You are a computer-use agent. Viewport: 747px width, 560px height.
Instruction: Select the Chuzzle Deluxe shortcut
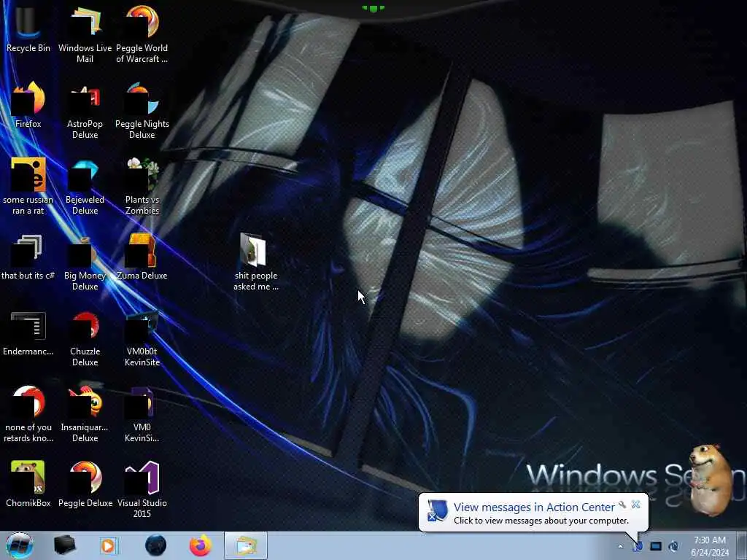click(x=85, y=338)
